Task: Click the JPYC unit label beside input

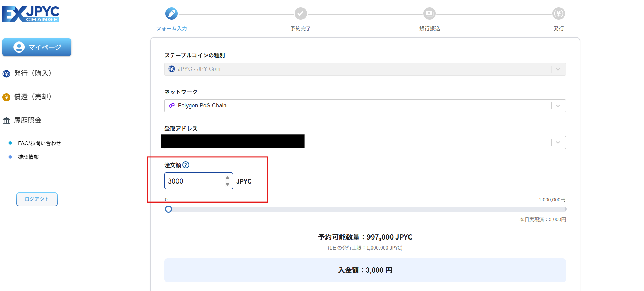Action: (x=244, y=181)
